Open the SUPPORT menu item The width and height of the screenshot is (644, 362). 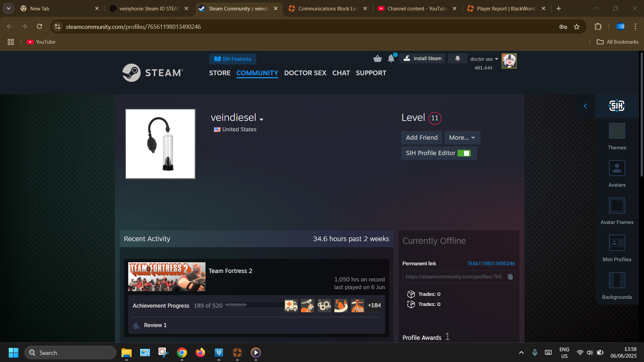tap(371, 73)
